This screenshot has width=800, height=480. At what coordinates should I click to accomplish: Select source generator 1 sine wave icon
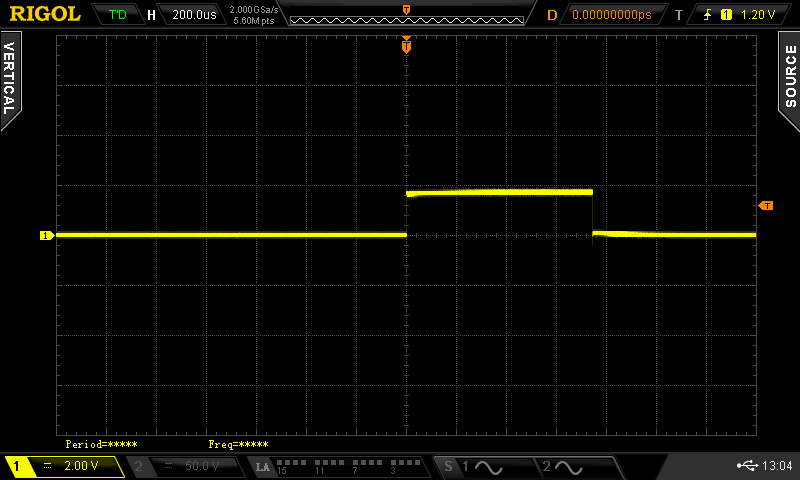click(x=480, y=467)
